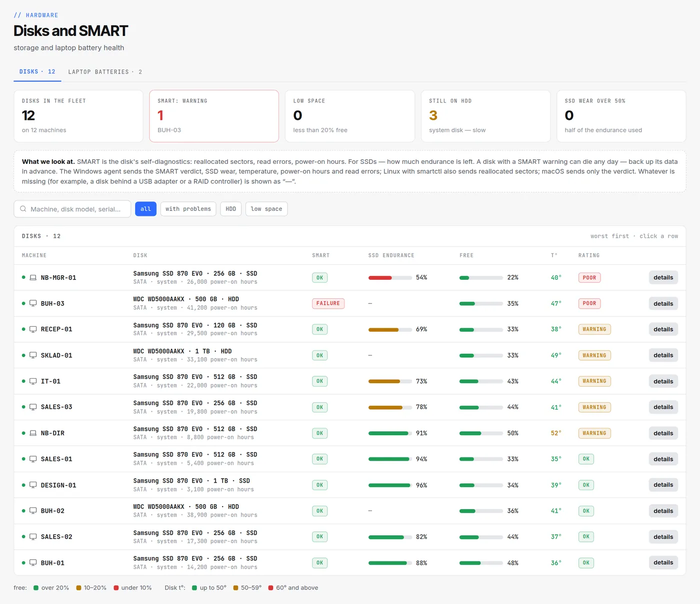Click the monitor icon next to BUH-02
This screenshot has width=700, height=604.
click(x=33, y=511)
